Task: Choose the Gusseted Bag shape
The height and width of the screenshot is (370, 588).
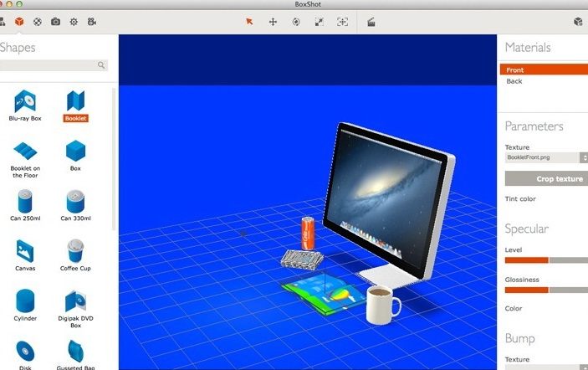Action: pos(76,355)
